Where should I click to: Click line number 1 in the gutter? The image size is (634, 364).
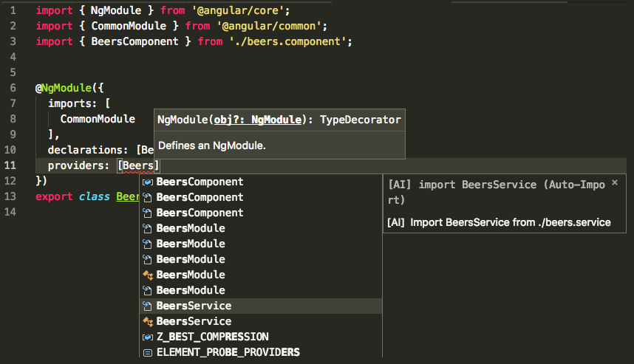(x=13, y=11)
